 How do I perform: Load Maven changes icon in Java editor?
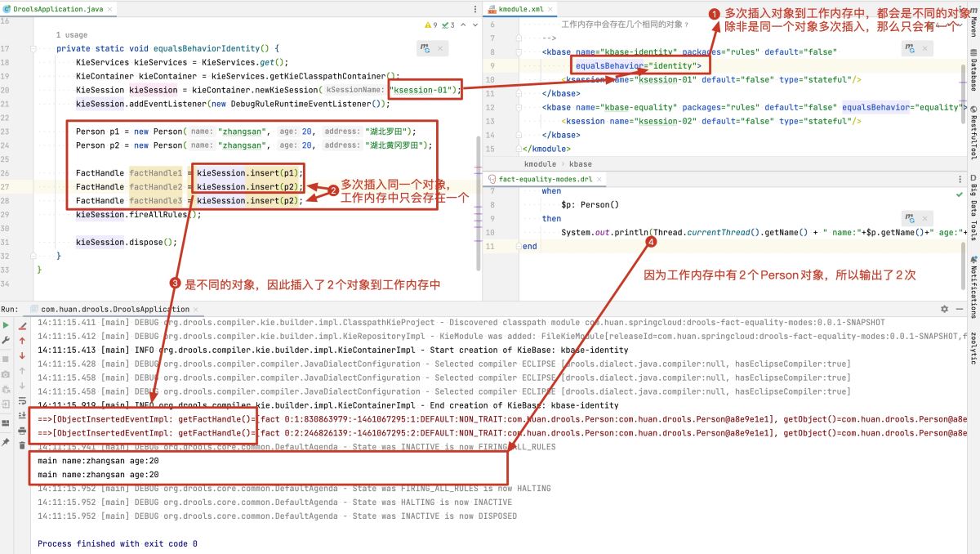[x=426, y=48]
